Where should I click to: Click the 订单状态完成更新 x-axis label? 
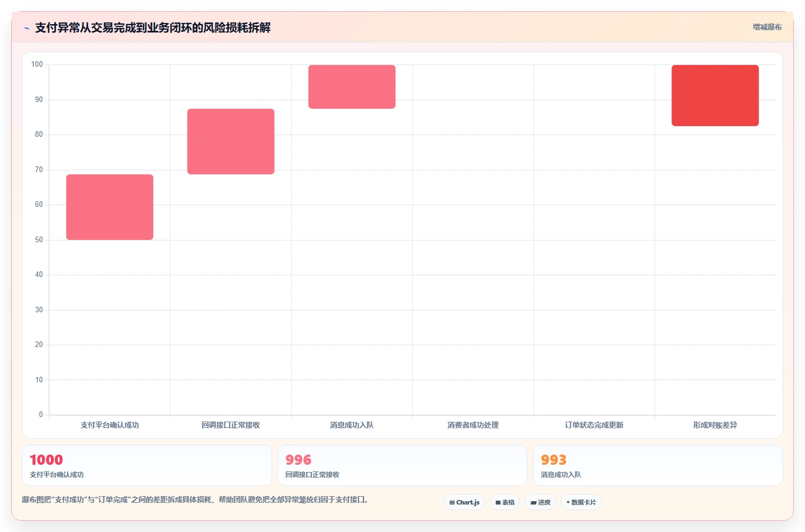(x=594, y=425)
